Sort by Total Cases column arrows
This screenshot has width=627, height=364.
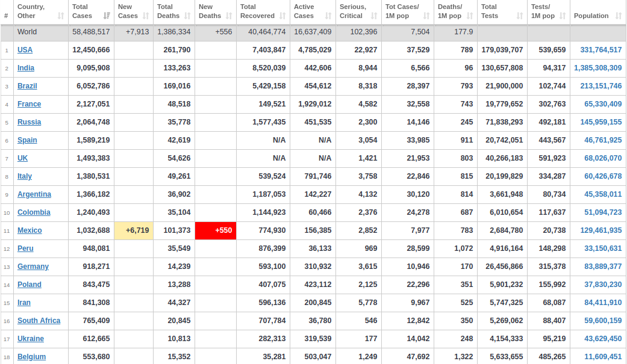[x=107, y=16]
